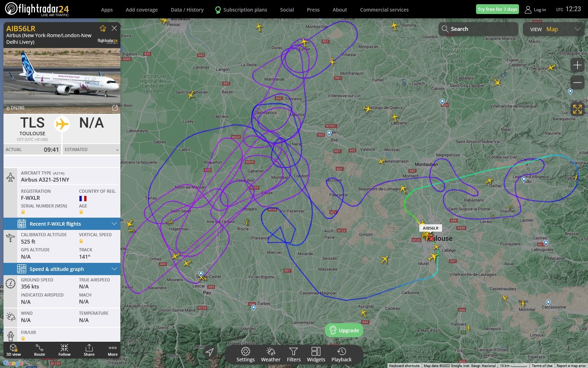Center map on my location arrow

[x=210, y=352]
